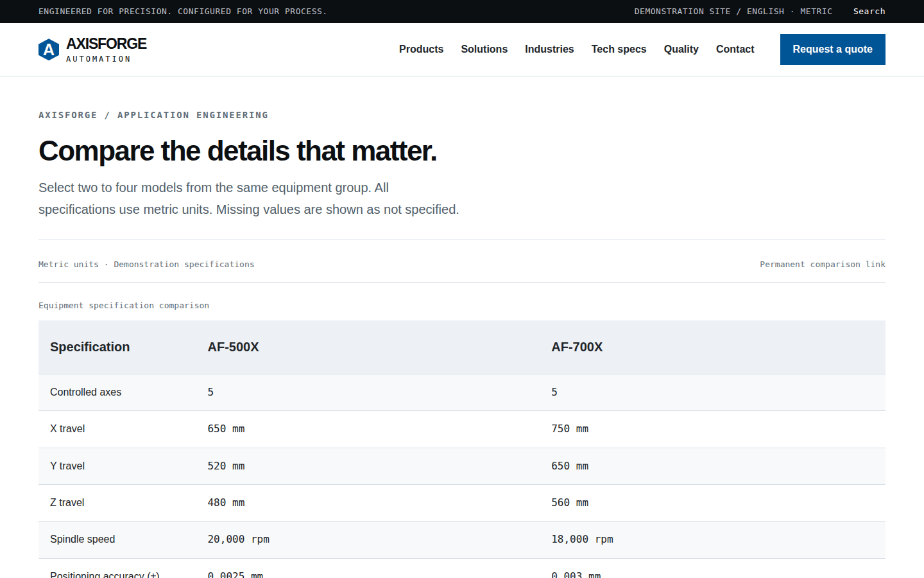This screenshot has height=578, width=924.
Task: Click the AXISFORGE breadcrumb text
Action: point(68,115)
